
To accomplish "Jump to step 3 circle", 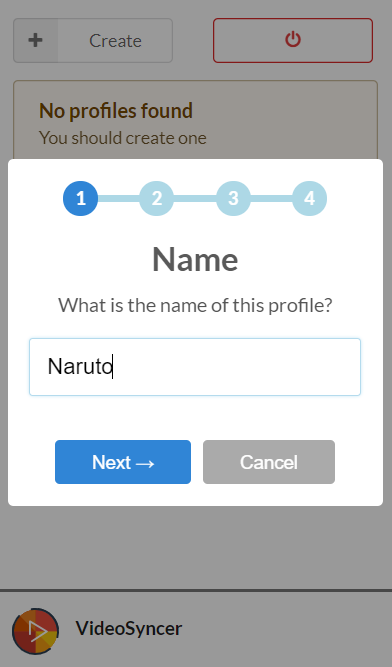I will 233,198.
